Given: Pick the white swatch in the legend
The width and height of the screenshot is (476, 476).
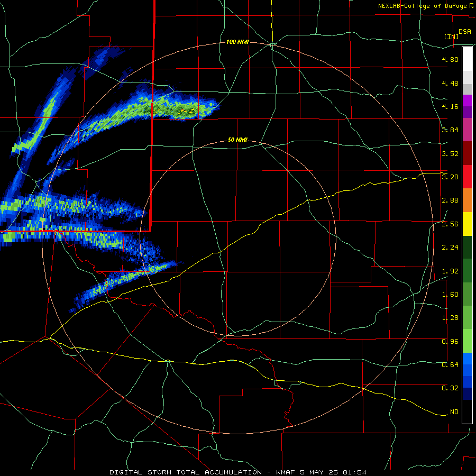Looking at the screenshot, I should tap(467, 59).
